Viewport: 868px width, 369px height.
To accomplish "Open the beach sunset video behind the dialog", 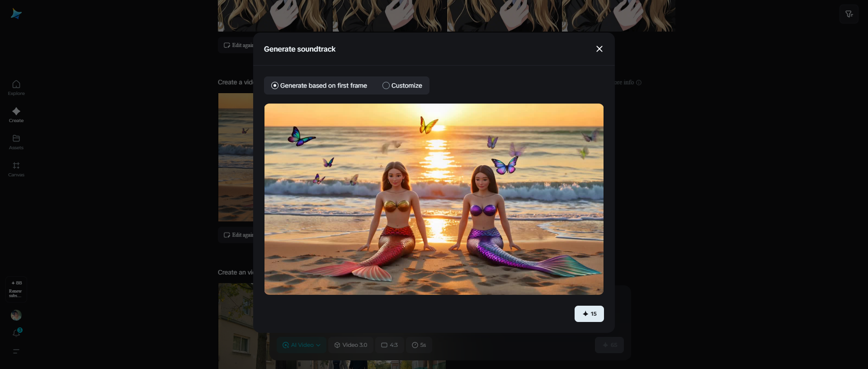I will pos(236,157).
